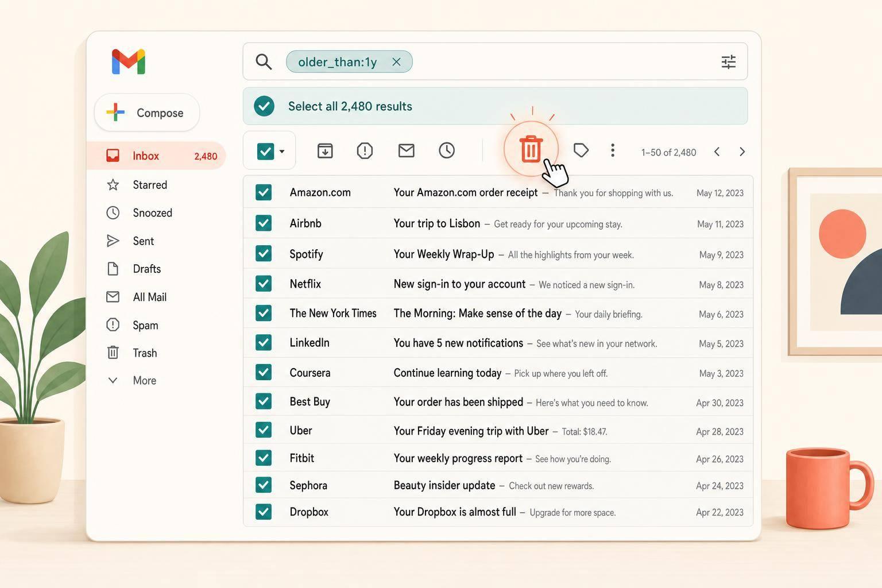Open the All Mail folder
The width and height of the screenshot is (882, 588).
tap(149, 297)
